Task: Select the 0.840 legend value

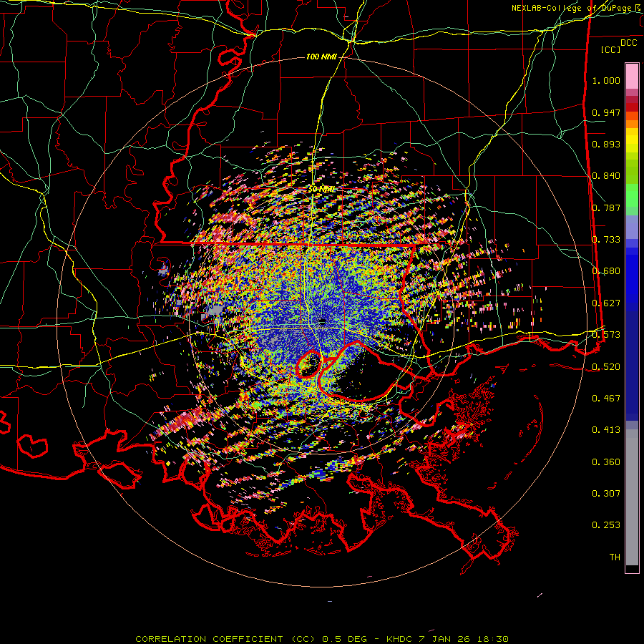Action: coord(606,176)
